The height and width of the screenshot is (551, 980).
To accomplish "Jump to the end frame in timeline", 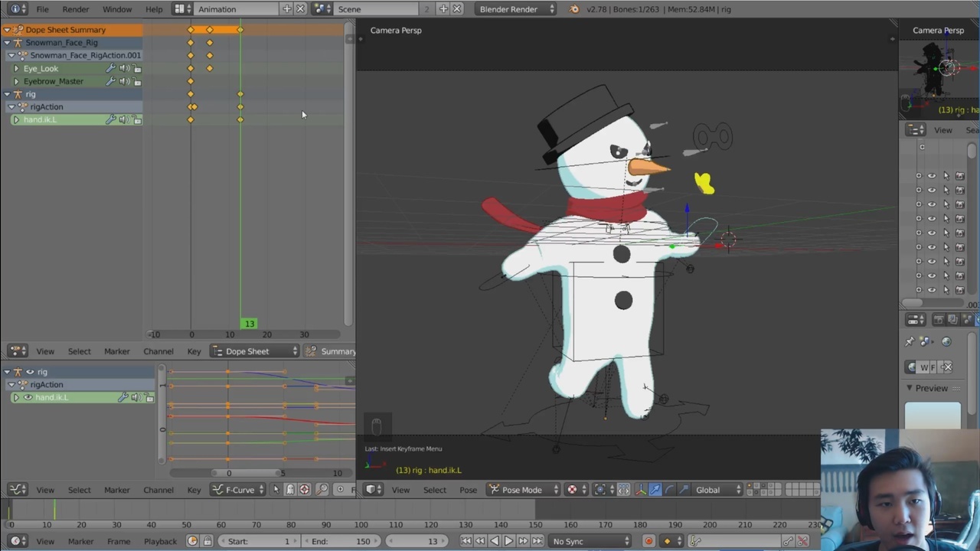I will pos(537,541).
